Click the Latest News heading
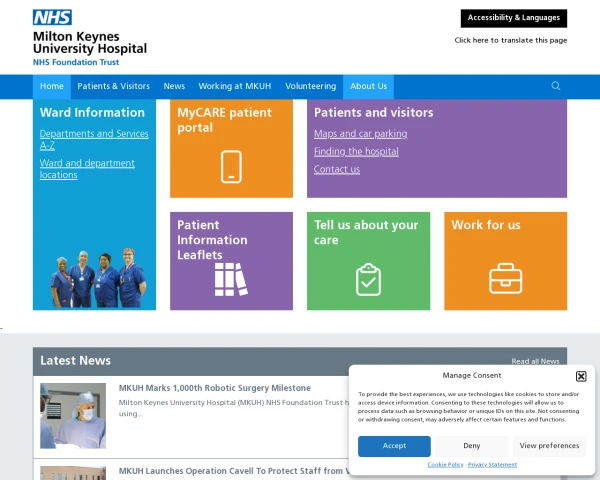The width and height of the screenshot is (600, 480). pyautogui.click(x=75, y=361)
